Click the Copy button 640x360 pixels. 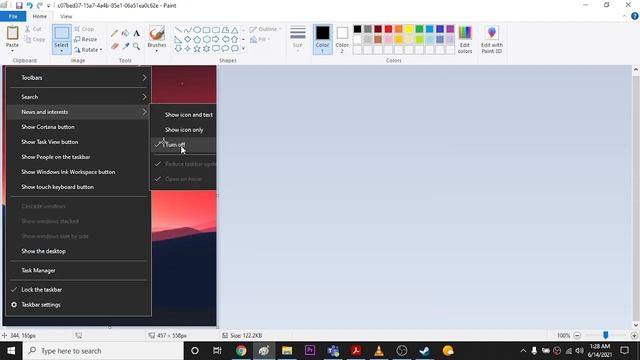[34, 39]
